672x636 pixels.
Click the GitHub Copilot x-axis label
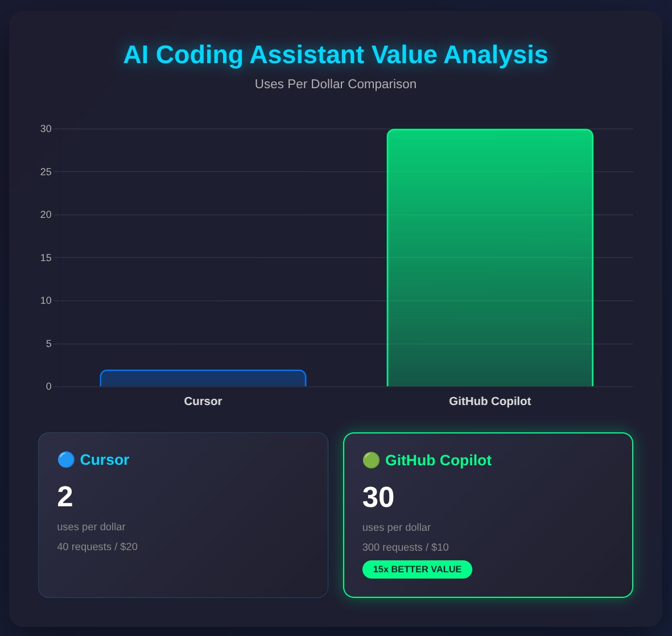(490, 401)
